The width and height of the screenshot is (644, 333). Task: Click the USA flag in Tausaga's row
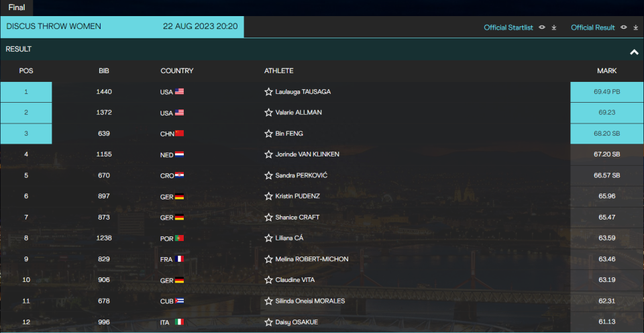click(179, 92)
